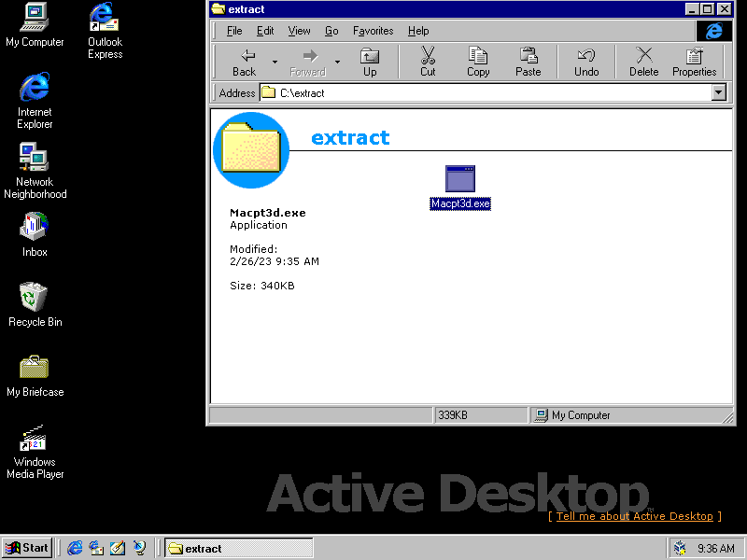Image resolution: width=747 pixels, height=560 pixels.
Task: Cut the selected file
Action: pyautogui.click(x=428, y=63)
